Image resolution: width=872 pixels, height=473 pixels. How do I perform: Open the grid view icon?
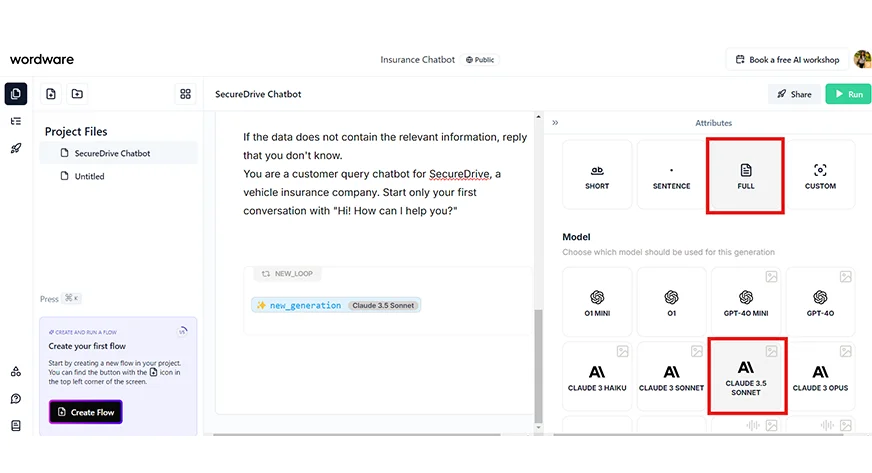point(185,94)
